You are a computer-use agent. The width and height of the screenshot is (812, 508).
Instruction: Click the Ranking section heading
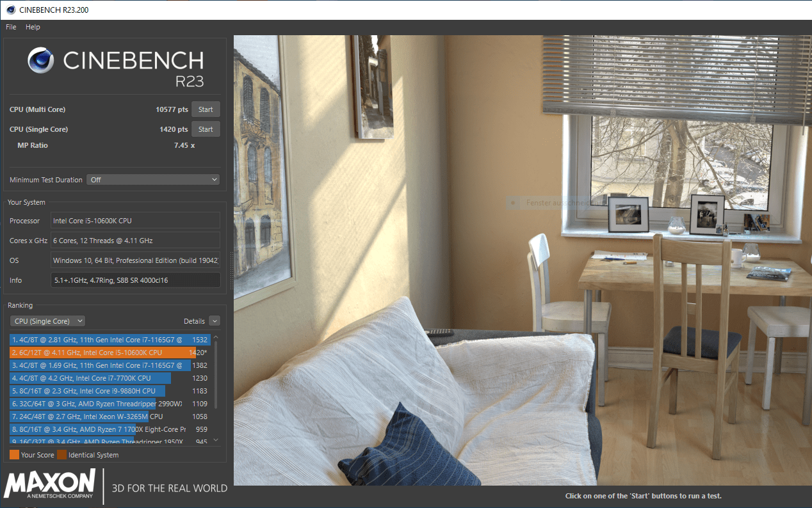pyautogui.click(x=20, y=305)
